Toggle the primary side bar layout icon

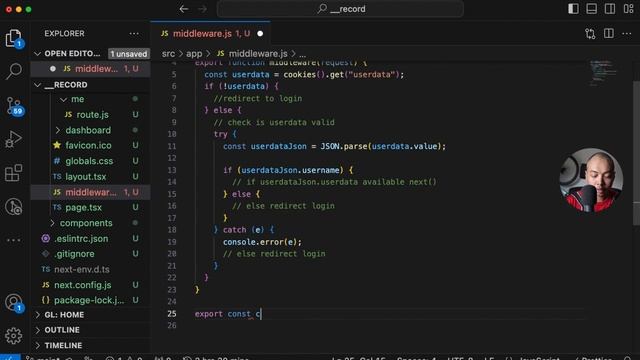point(573,9)
